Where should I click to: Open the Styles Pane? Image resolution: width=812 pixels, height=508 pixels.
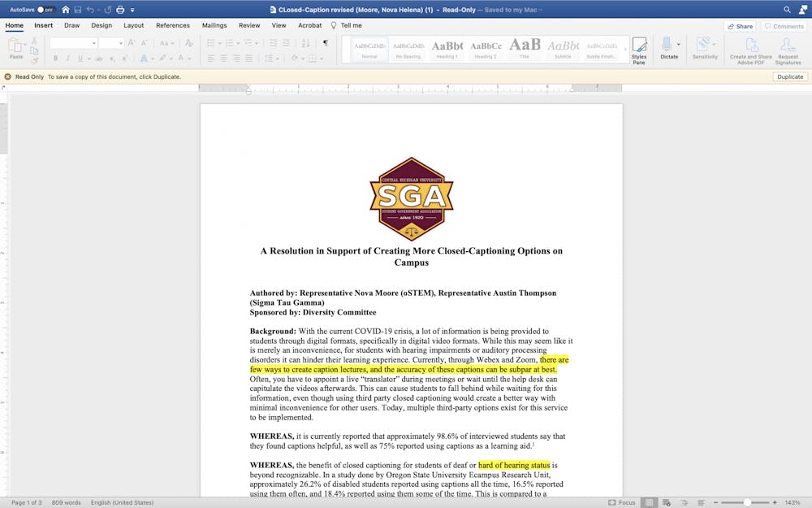(x=639, y=50)
